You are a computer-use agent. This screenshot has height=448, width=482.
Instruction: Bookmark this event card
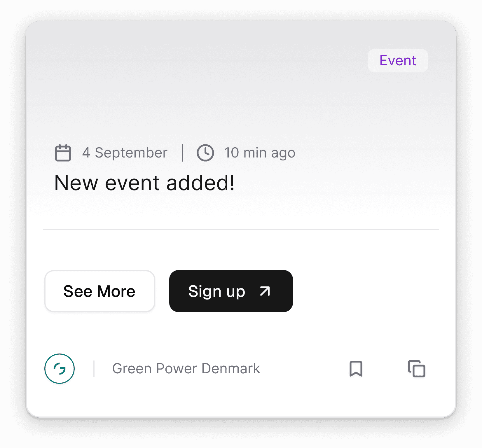coord(356,369)
